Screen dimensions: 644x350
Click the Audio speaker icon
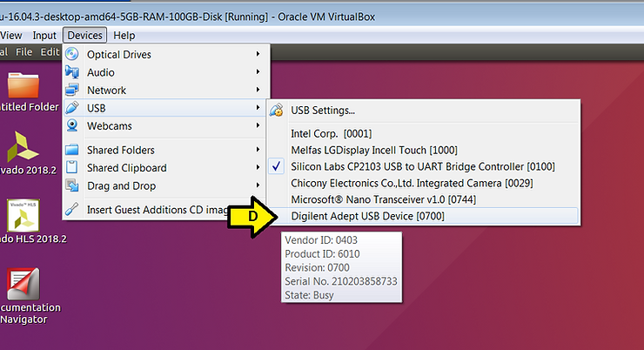point(72,72)
